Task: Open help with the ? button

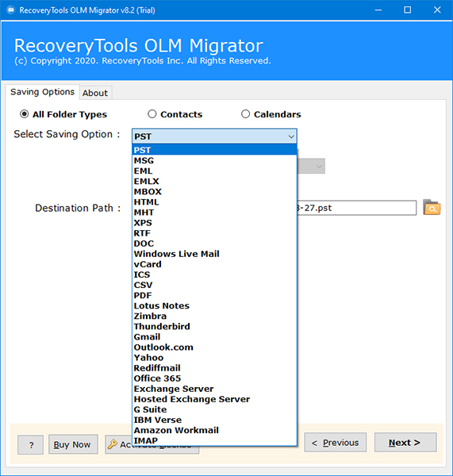Action: pos(30,445)
